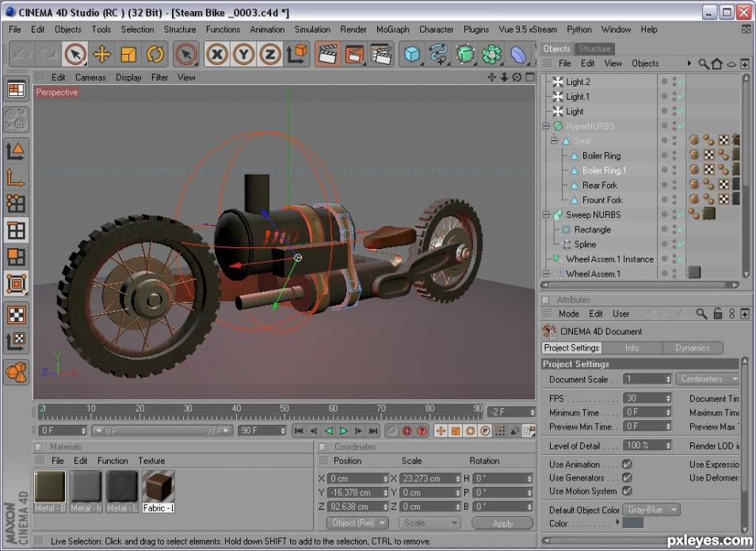The height and width of the screenshot is (551, 756).
Task: Expand the Color disclosure triangle
Action: pos(617,522)
